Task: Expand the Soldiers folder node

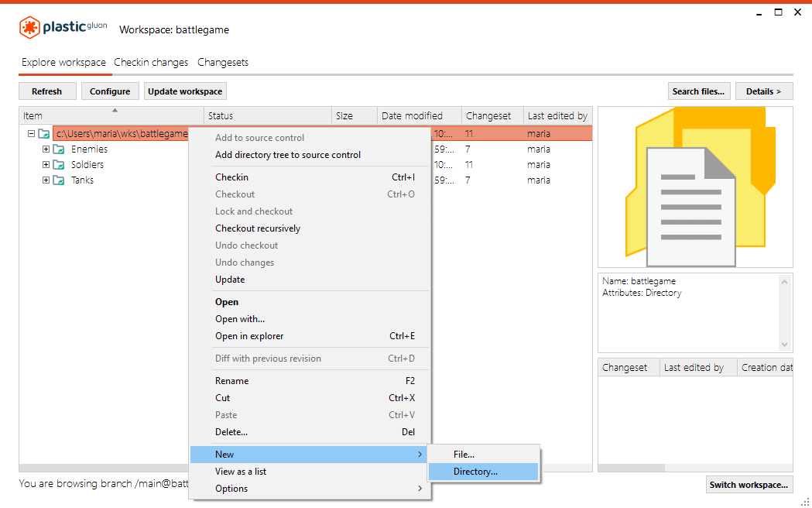Action: click(x=46, y=165)
